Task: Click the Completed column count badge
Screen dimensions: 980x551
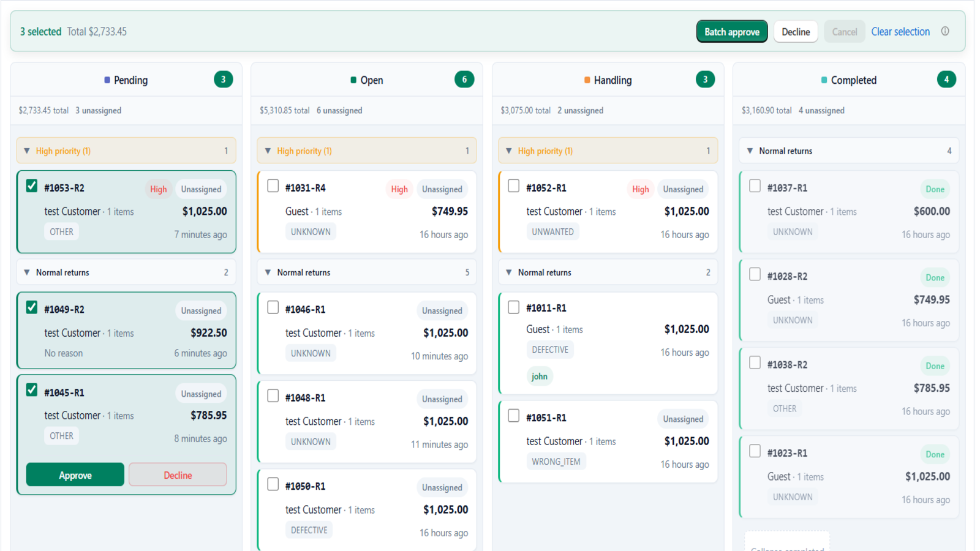Action: pos(946,80)
